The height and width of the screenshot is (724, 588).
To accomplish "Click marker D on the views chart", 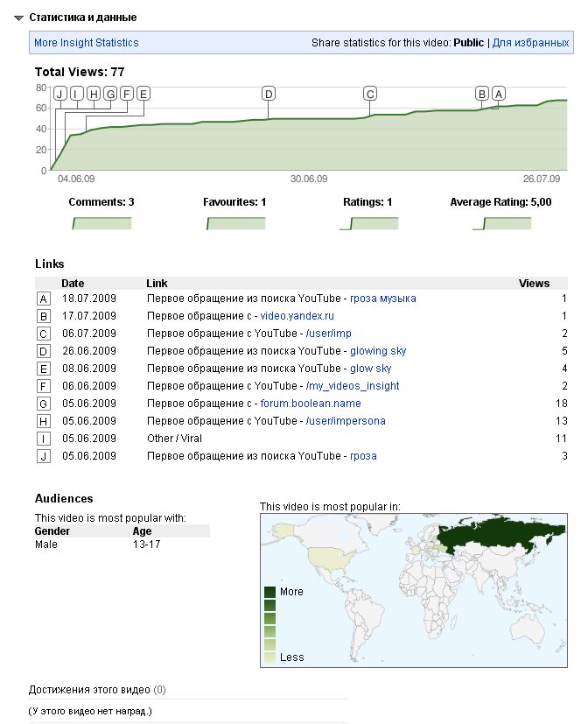I will click(x=269, y=94).
